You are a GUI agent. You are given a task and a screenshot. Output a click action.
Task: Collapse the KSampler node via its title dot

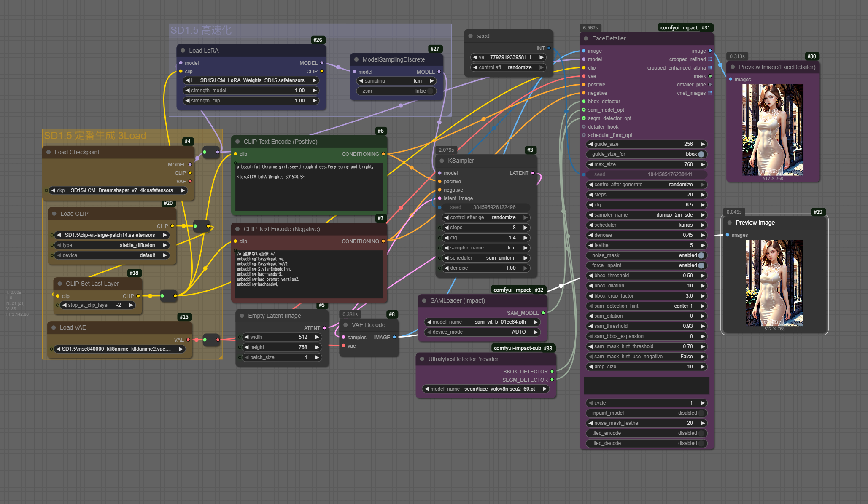442,161
